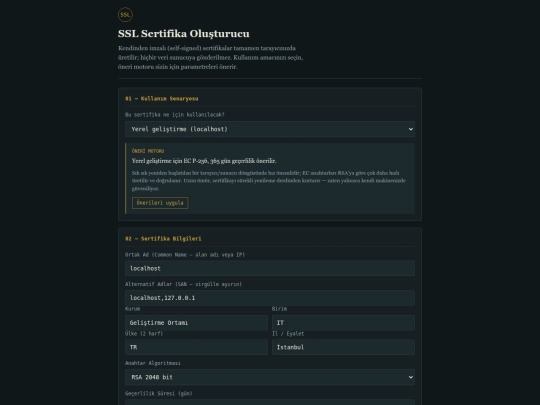This screenshot has height=405, width=540.
Task: Click the 'Alternatif Adlar (SAN' label
Action: pos(183,284)
